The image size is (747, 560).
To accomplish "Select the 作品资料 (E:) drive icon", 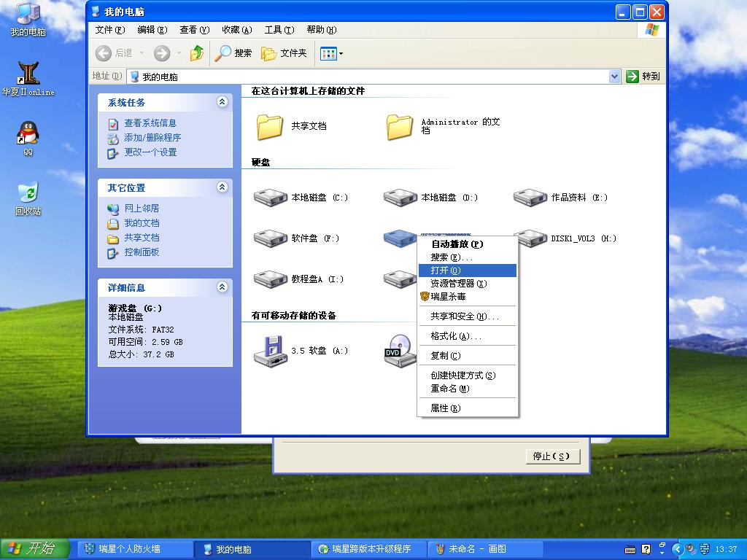I will pos(530,197).
